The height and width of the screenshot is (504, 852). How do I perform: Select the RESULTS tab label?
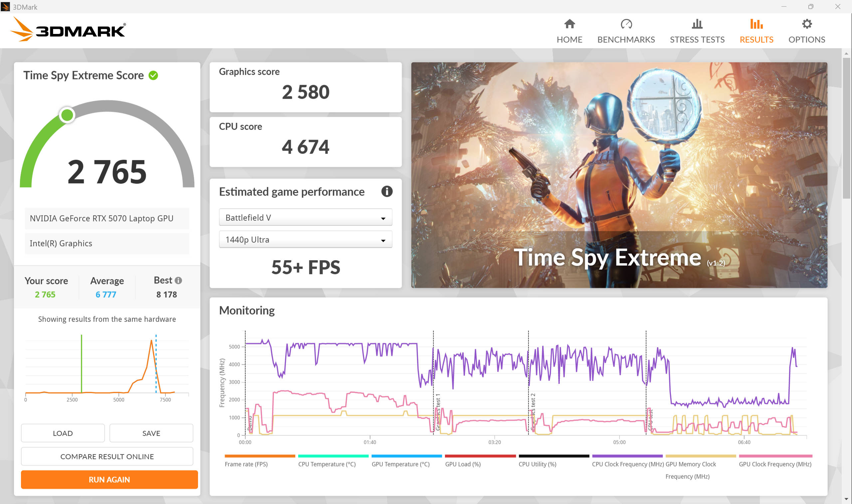click(x=756, y=39)
